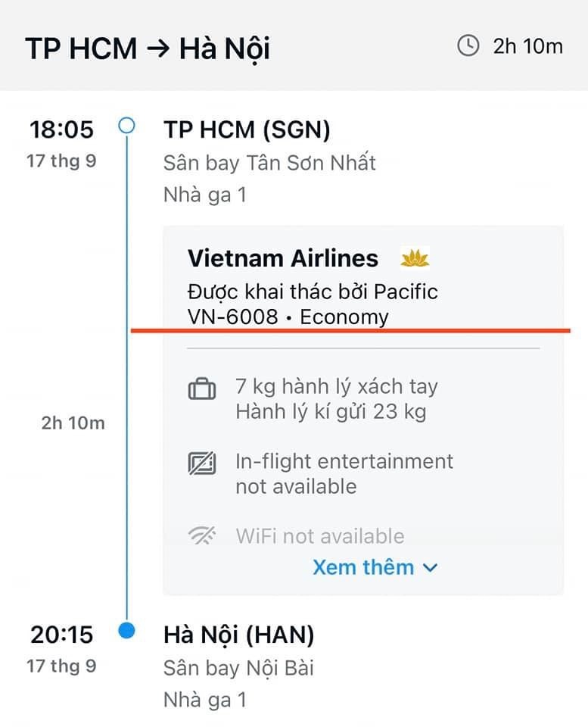Screen dimensions: 588x727
Task: Select the baggage allowance suitcase icon
Action: click(201, 387)
